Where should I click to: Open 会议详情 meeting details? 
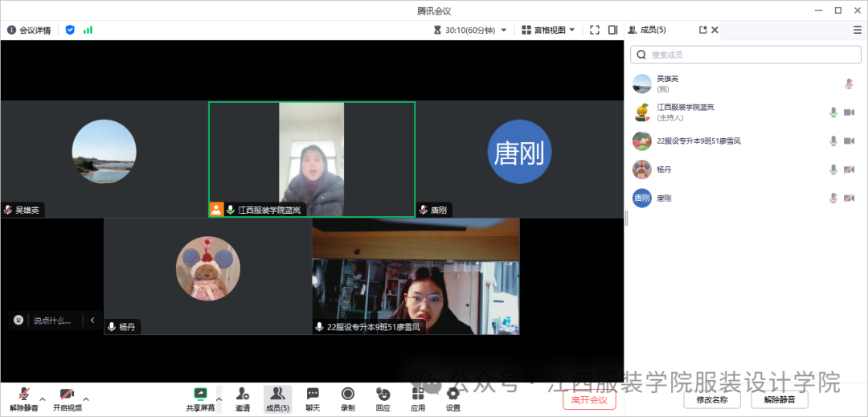click(29, 30)
